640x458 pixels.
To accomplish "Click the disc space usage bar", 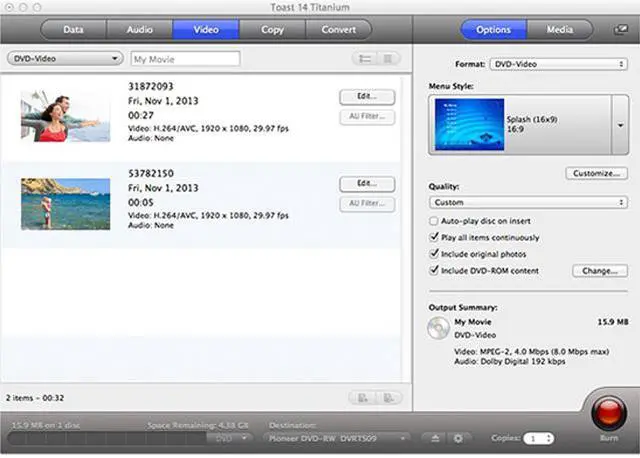I will (x=107, y=438).
